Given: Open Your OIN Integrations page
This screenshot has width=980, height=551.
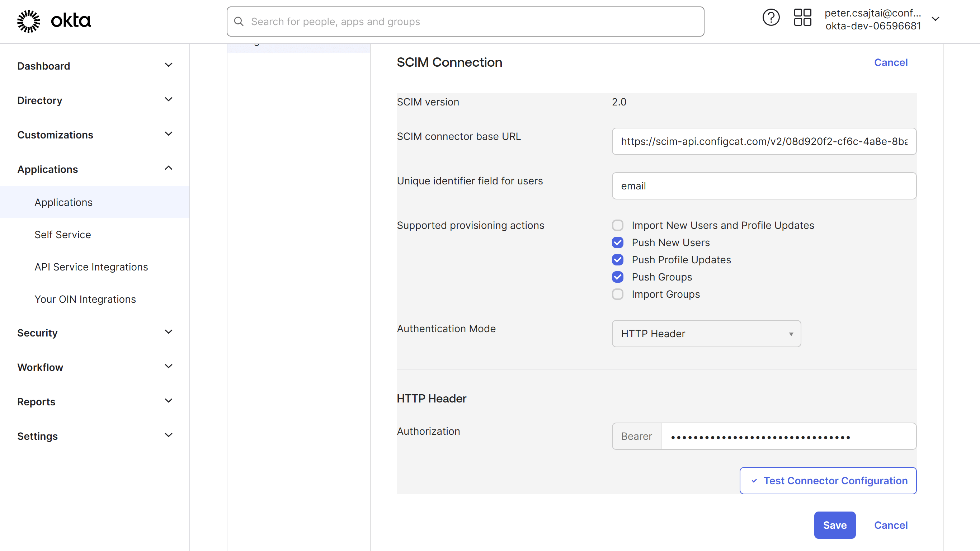Looking at the screenshot, I should pos(85,299).
